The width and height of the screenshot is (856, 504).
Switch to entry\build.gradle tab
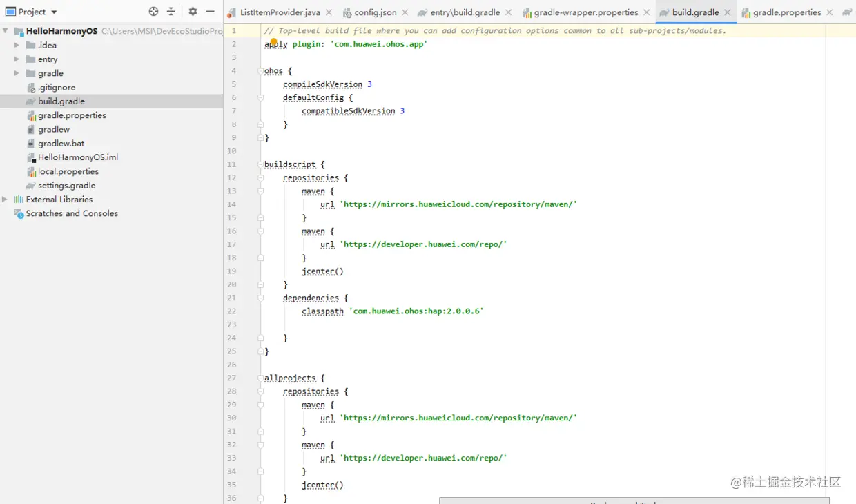(x=465, y=12)
